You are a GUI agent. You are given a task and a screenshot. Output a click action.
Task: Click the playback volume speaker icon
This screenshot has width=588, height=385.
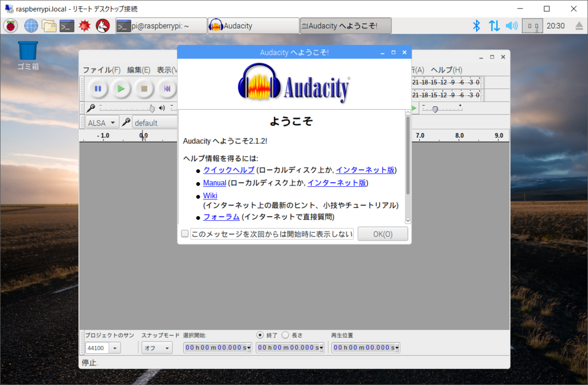click(x=162, y=108)
